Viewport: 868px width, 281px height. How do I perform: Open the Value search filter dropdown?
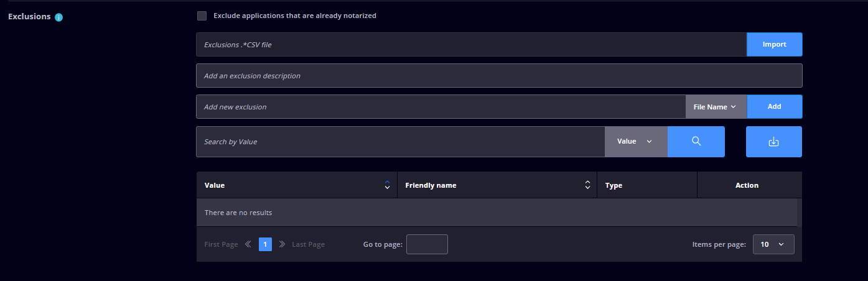pos(636,142)
